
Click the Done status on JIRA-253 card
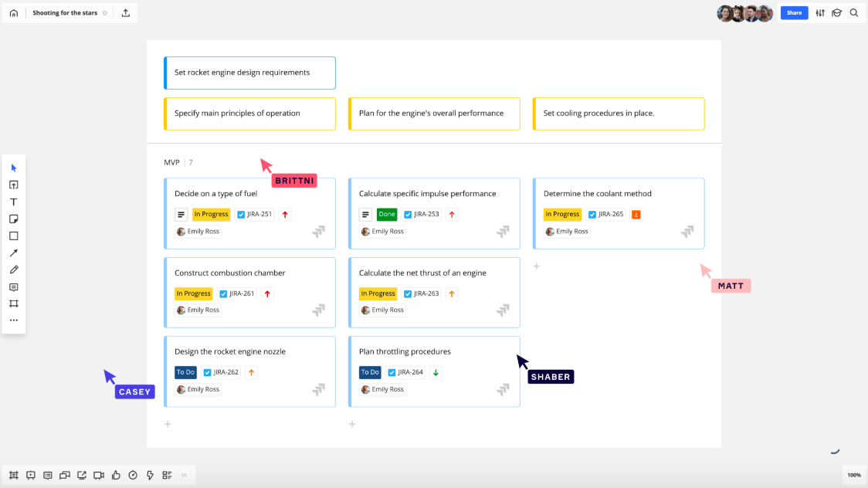click(x=387, y=215)
